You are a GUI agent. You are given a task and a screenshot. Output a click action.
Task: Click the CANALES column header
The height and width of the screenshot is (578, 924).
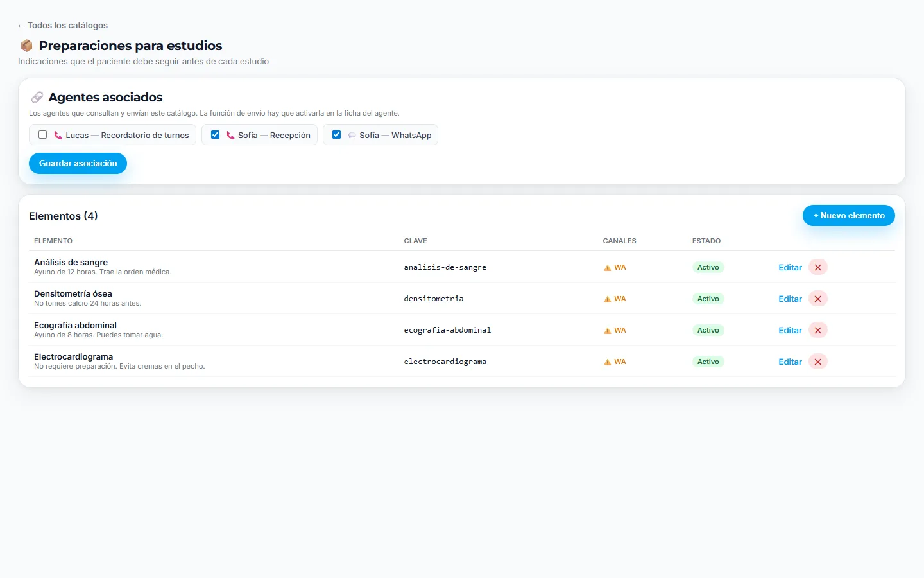pos(619,241)
